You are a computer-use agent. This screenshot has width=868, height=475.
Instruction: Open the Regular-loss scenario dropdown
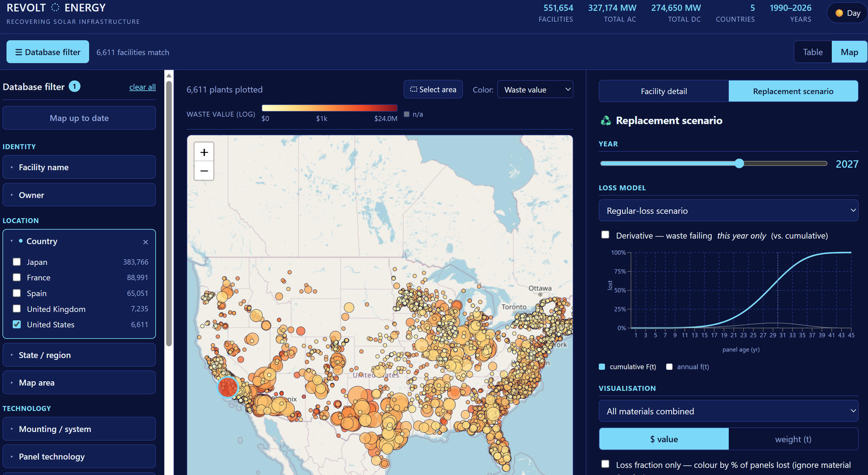[728, 211]
